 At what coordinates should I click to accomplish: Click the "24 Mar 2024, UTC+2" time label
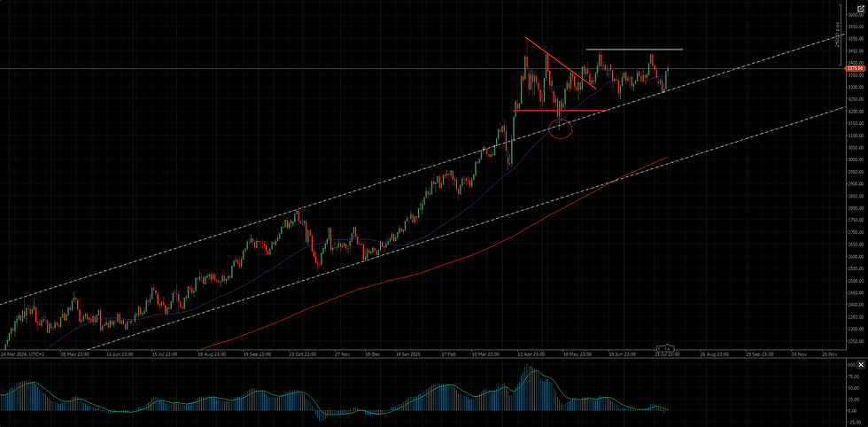tap(24, 353)
